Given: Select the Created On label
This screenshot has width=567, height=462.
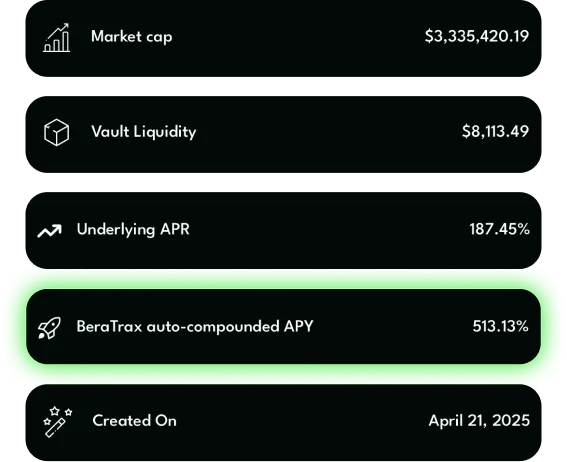Looking at the screenshot, I should coord(135,421).
